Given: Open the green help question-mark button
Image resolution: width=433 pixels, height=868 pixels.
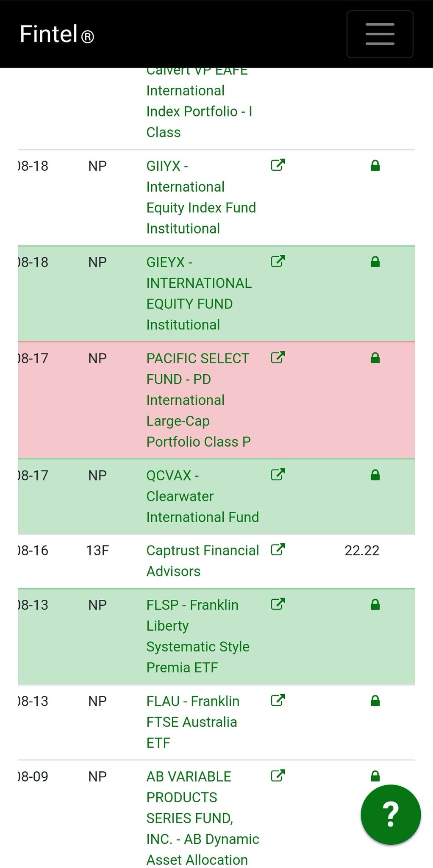Looking at the screenshot, I should pyautogui.click(x=390, y=814).
